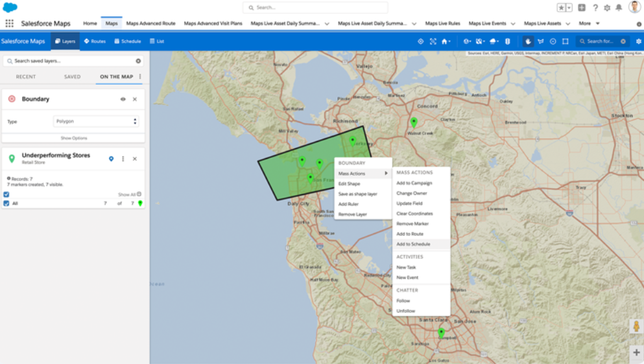Zoom in with the map plus button
644x364 pixels.
coord(636,352)
